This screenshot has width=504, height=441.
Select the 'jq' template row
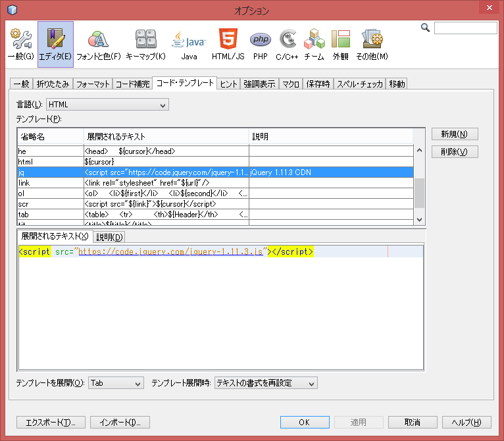[x=215, y=172]
